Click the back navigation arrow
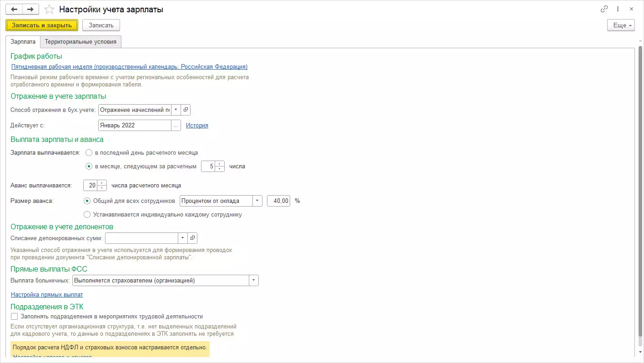Image resolution: width=644 pixels, height=363 pixels. tap(14, 10)
